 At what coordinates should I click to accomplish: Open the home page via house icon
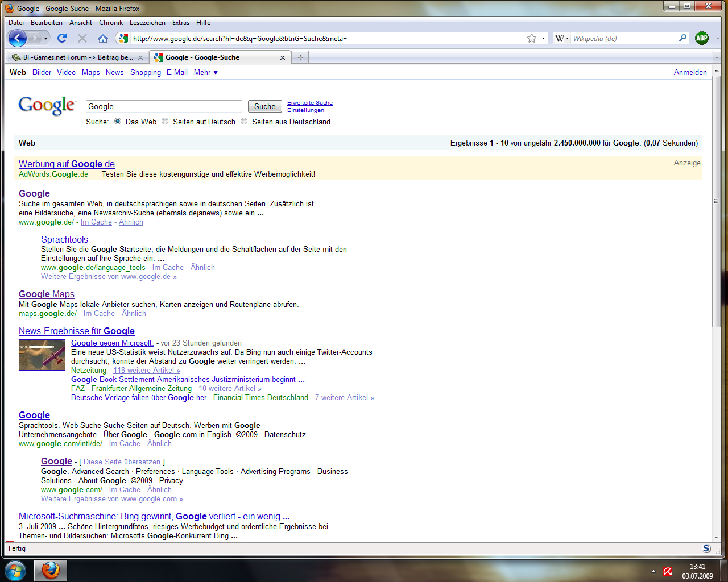103,38
